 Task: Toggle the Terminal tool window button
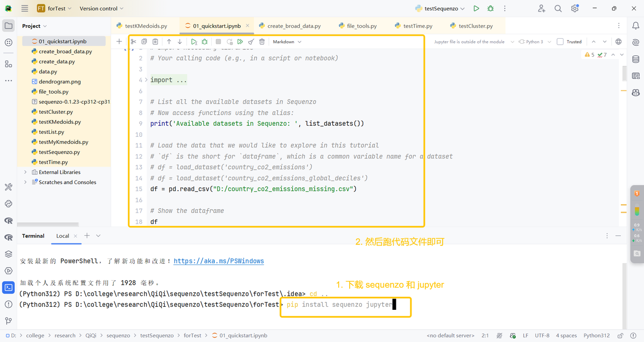[9, 288]
